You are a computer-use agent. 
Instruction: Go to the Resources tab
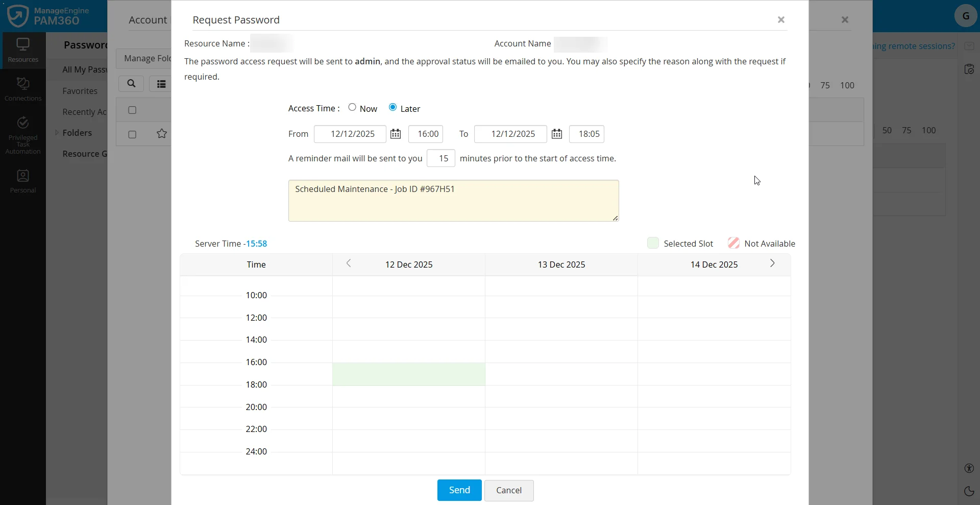(23, 50)
